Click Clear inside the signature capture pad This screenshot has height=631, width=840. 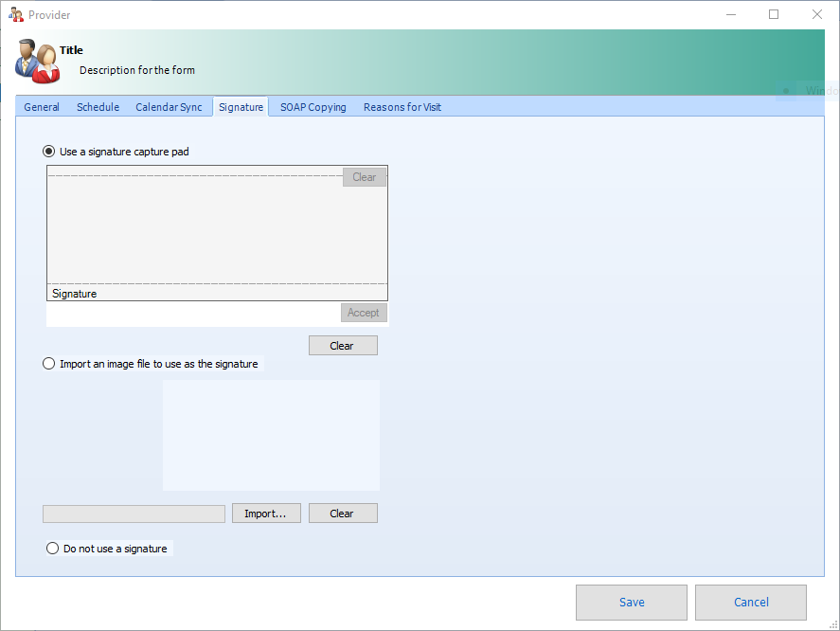(364, 177)
